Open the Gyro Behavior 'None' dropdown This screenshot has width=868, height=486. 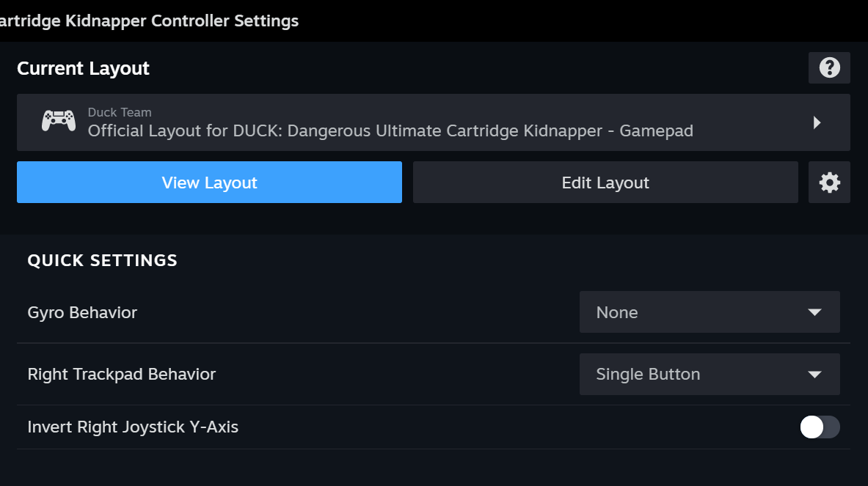709,312
